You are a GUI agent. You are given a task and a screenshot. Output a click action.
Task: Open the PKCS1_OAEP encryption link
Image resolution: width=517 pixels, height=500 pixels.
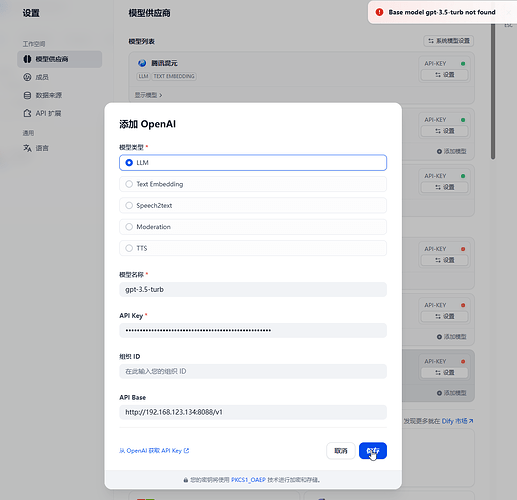click(x=248, y=480)
